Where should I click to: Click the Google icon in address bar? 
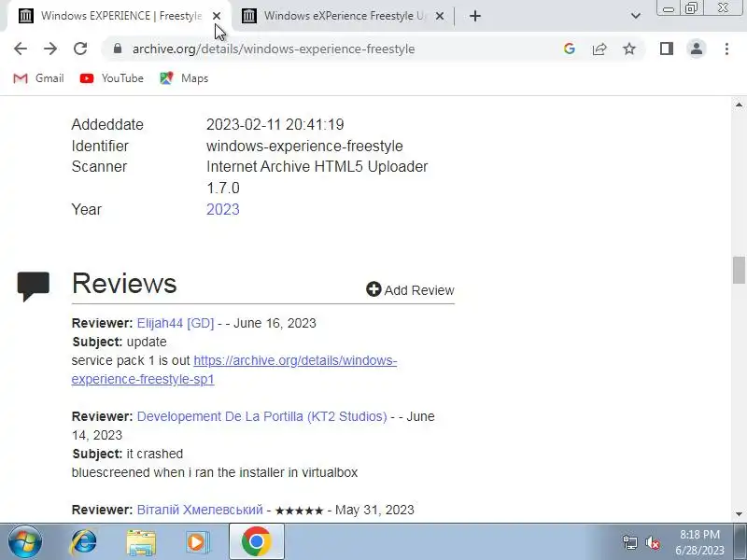pos(569,49)
